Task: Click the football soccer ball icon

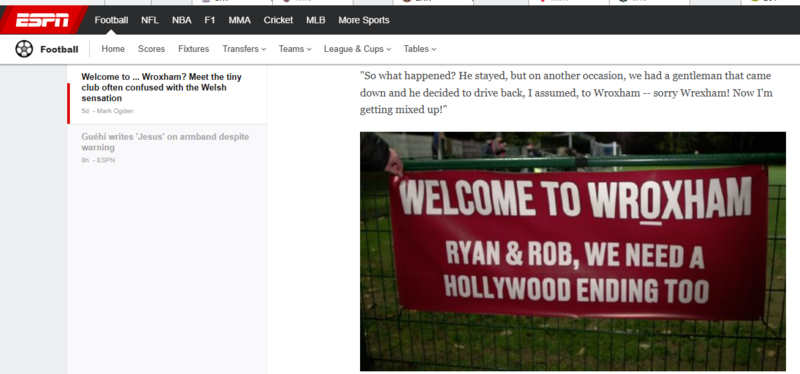Action: point(24,49)
